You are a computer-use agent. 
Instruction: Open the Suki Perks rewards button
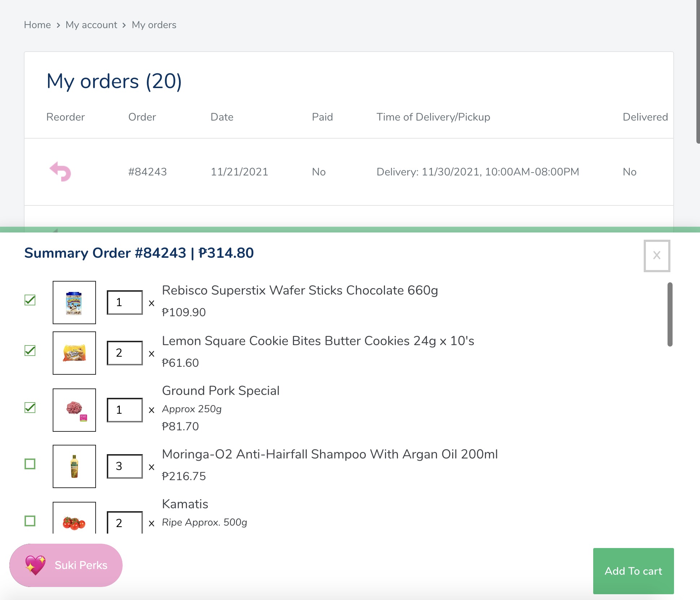[66, 565]
